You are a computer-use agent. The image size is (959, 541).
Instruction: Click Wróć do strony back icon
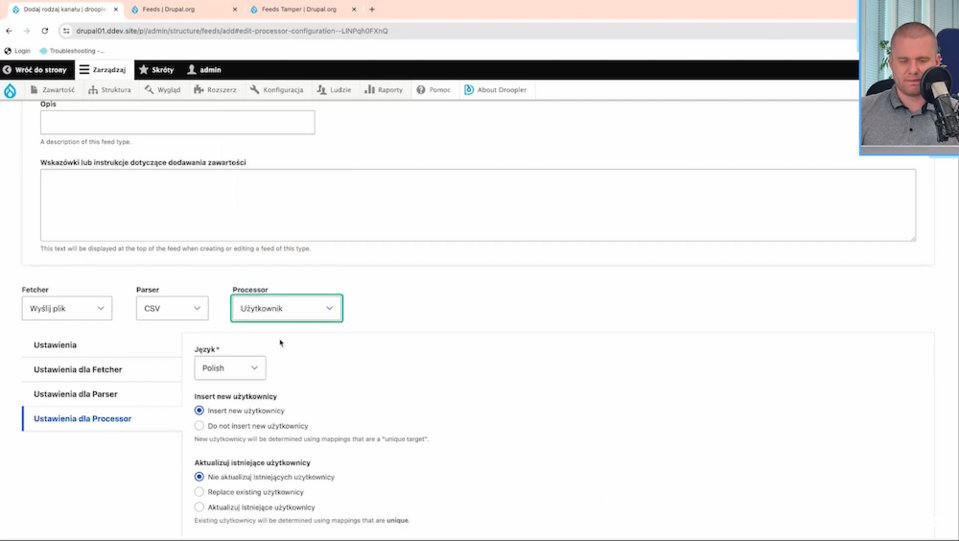7,70
